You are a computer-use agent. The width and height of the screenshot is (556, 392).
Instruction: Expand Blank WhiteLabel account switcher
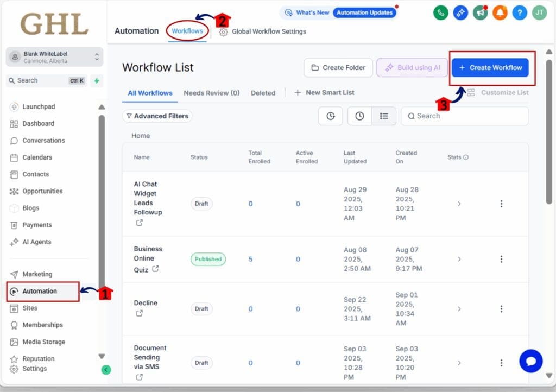[x=97, y=57]
